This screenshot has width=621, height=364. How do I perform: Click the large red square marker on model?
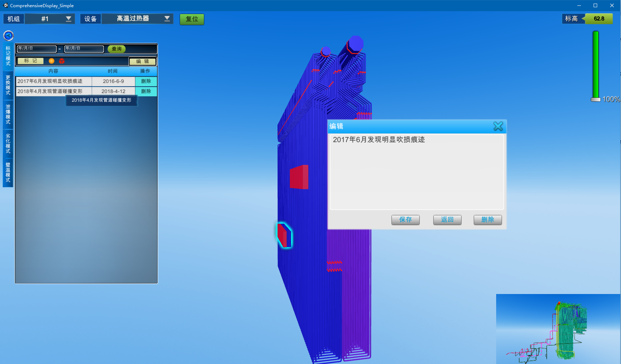point(299,177)
